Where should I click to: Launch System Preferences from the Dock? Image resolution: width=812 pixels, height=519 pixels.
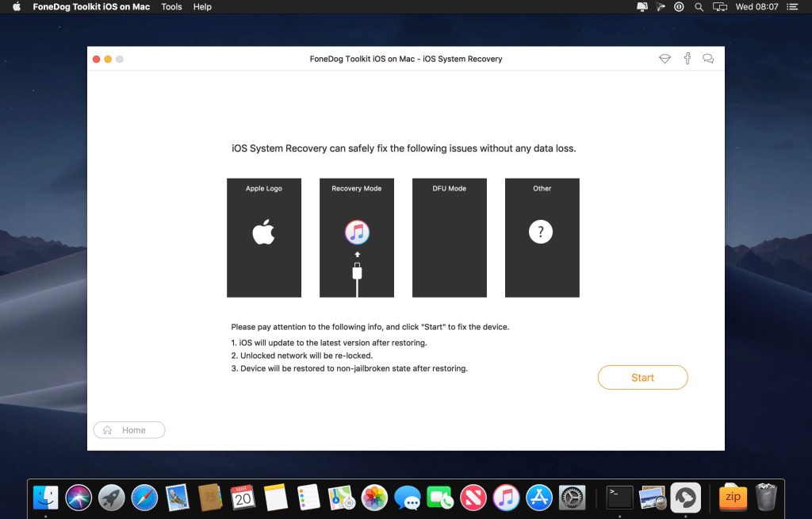[x=573, y=498]
